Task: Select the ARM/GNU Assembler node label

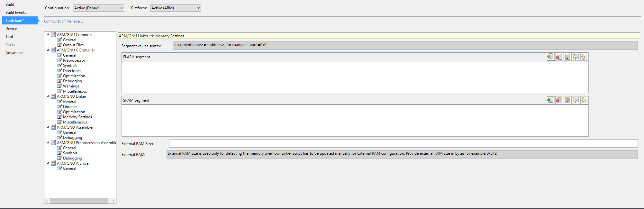Action: (x=75, y=127)
